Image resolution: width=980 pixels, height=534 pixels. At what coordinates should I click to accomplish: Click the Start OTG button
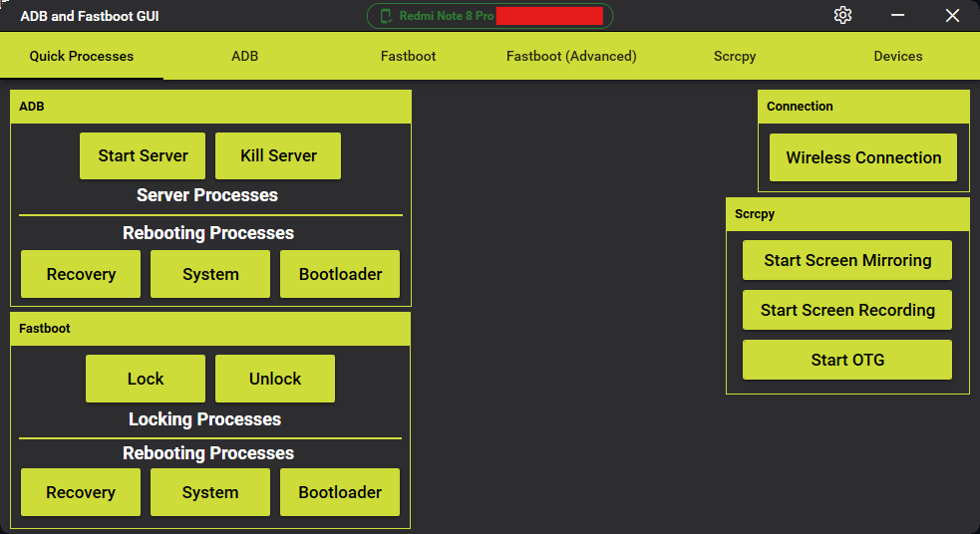(x=847, y=360)
